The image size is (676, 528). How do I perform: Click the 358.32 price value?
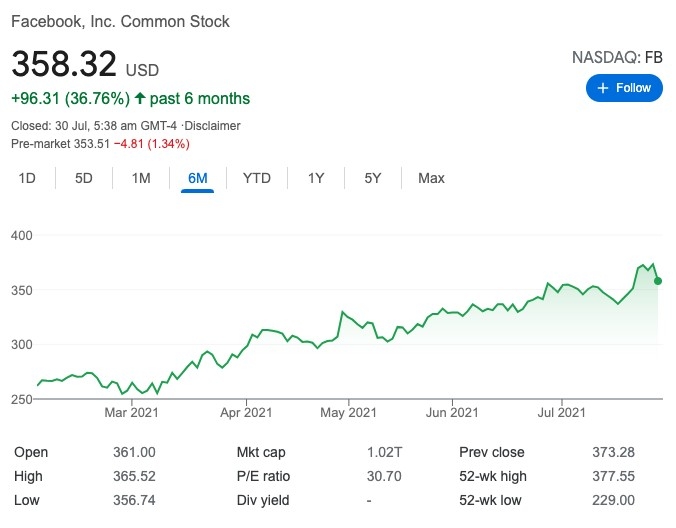tap(64, 64)
